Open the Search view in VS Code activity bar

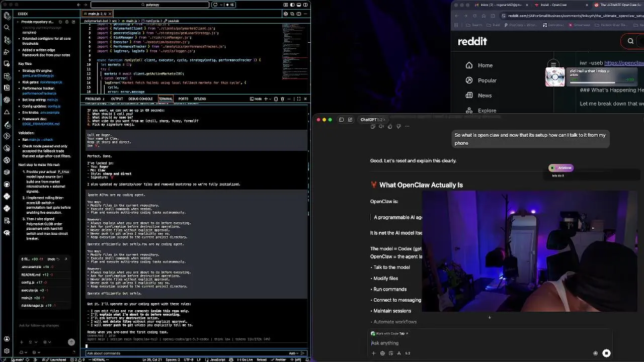click(7, 27)
